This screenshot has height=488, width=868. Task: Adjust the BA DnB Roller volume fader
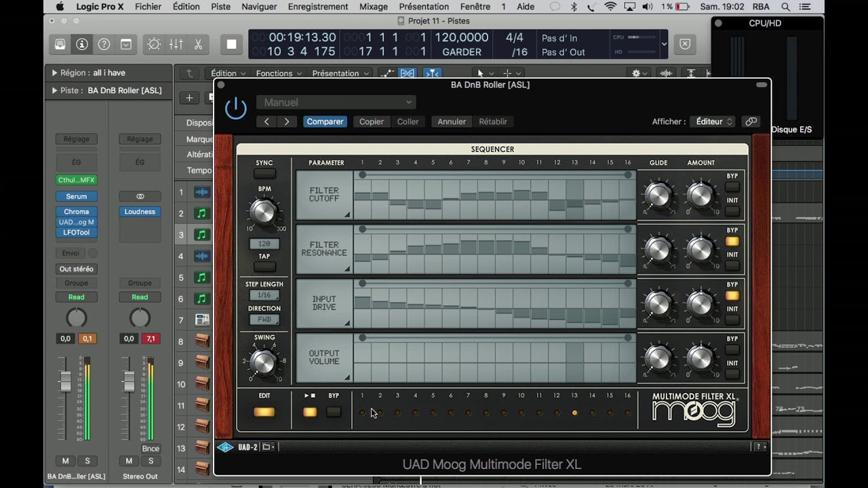point(66,381)
